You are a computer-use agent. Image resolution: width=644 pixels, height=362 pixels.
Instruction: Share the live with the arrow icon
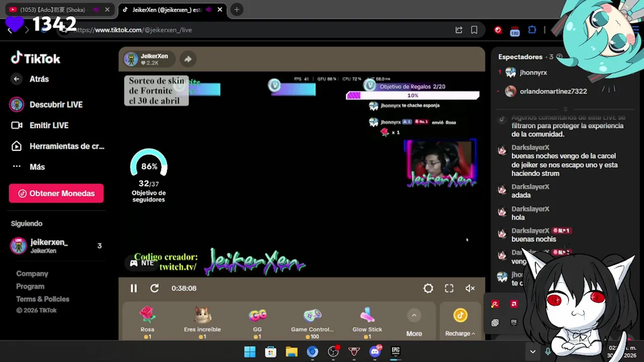coord(188,59)
